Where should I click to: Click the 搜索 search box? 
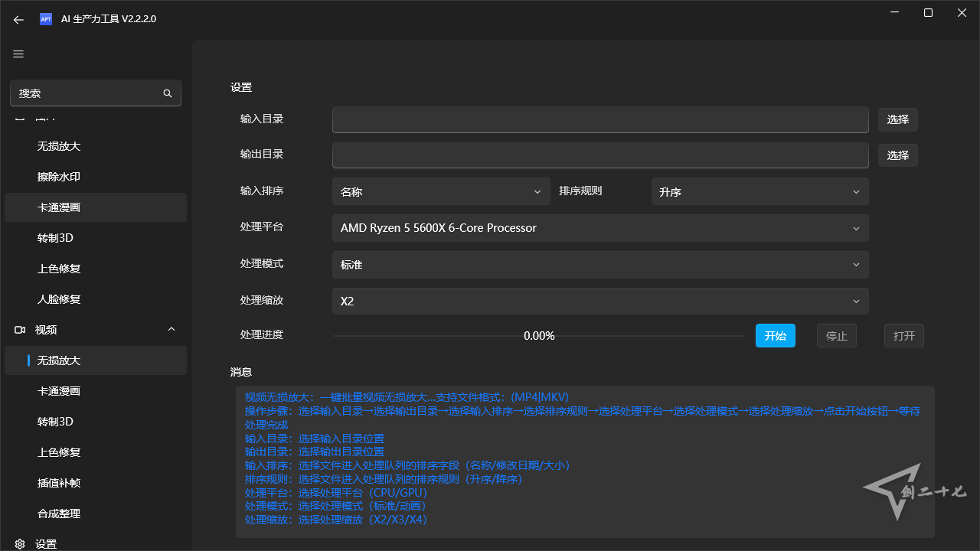(96, 93)
